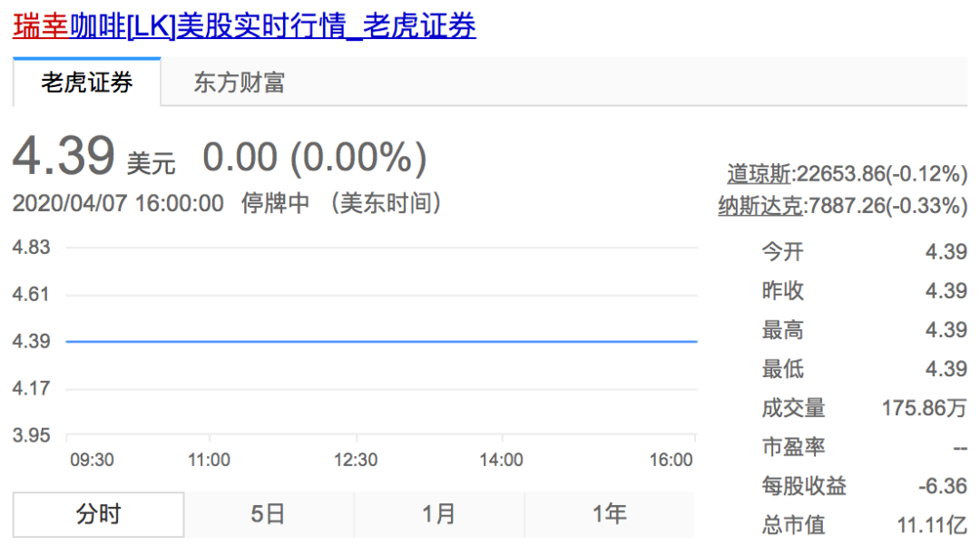The image size is (980, 545).
Task: Switch to the 东方财富 tab
Action: pyautogui.click(x=239, y=83)
